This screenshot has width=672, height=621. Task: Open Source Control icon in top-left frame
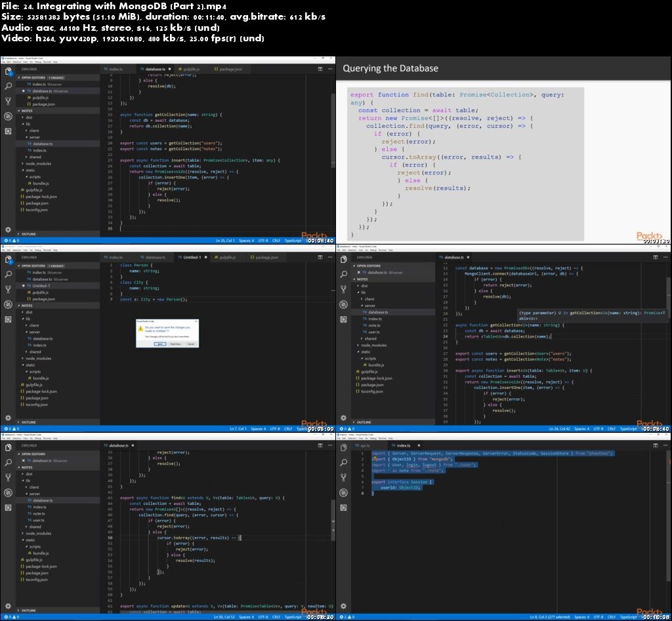[8, 101]
